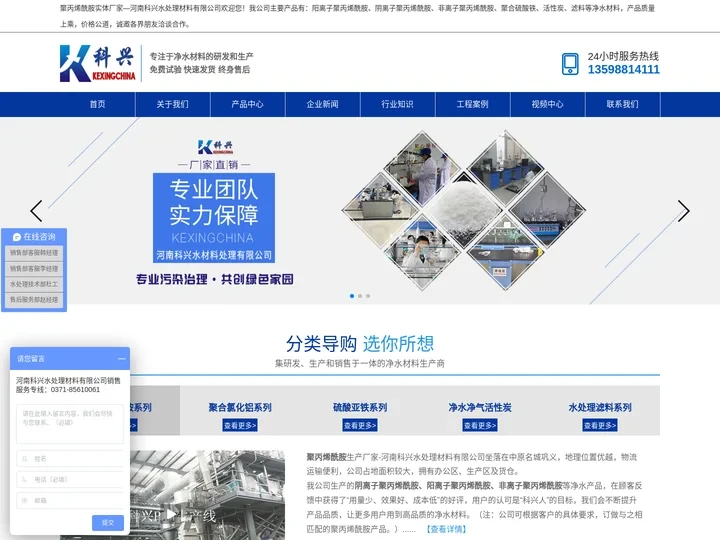Click 查看更多 under 硫酸亚铁系列
The image size is (720, 540).
[x=360, y=425]
